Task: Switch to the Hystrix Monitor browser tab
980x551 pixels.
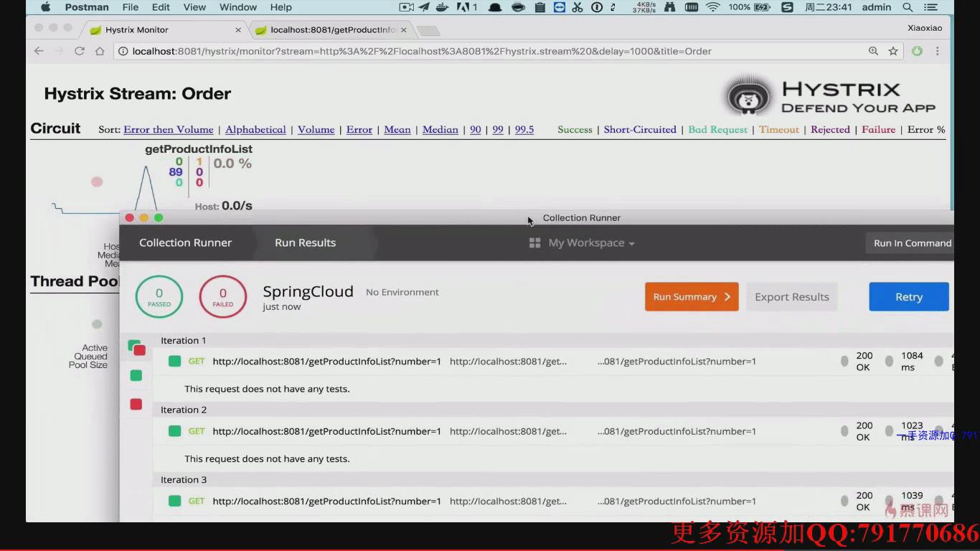Action: pos(164,30)
